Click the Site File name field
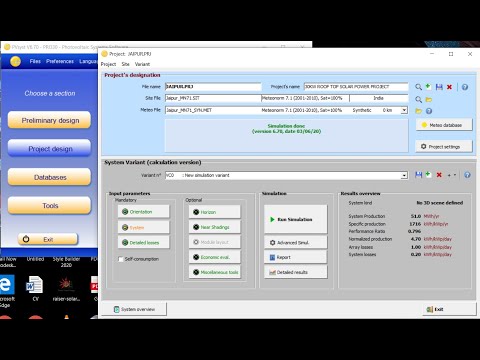The height and width of the screenshot is (360, 480). (x=213, y=98)
